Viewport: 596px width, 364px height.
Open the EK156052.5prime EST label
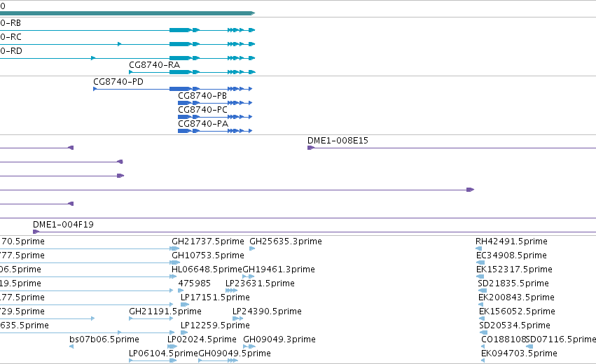pyautogui.click(x=517, y=311)
